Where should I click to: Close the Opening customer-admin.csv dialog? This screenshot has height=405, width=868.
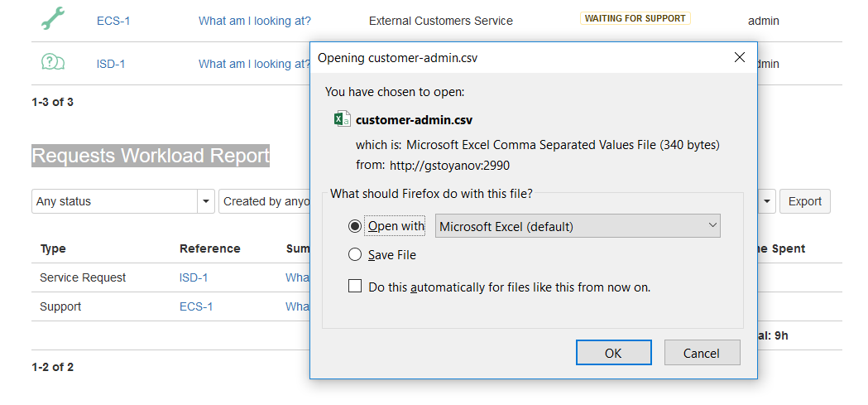(740, 57)
